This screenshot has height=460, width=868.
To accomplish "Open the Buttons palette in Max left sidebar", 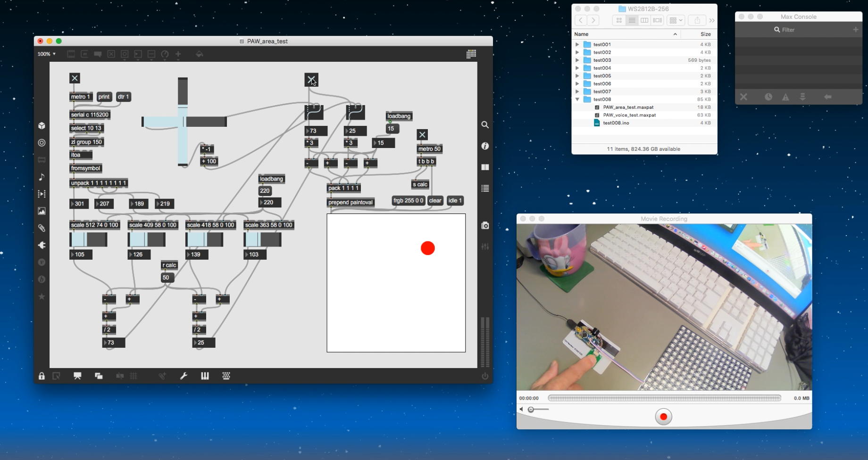I will click(42, 143).
